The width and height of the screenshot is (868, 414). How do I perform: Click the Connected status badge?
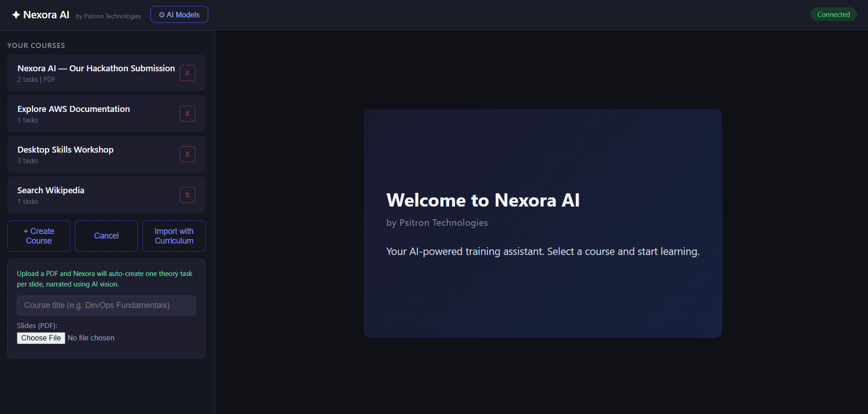[833, 15]
